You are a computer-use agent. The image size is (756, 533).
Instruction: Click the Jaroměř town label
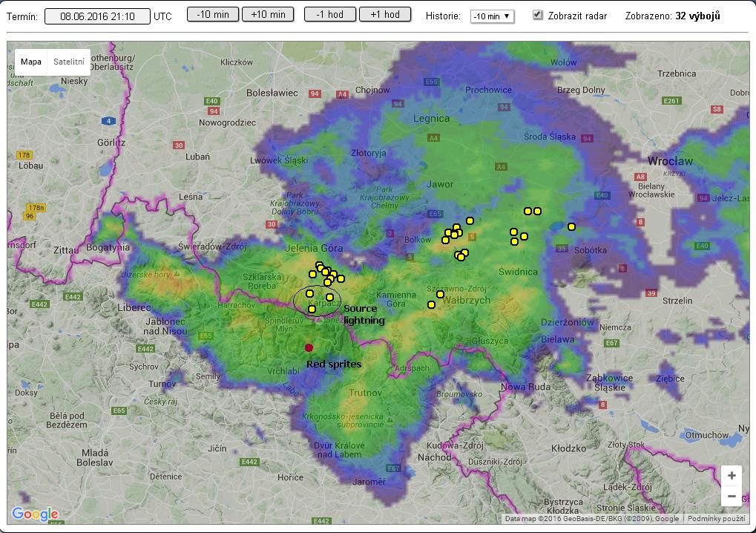pos(369,481)
